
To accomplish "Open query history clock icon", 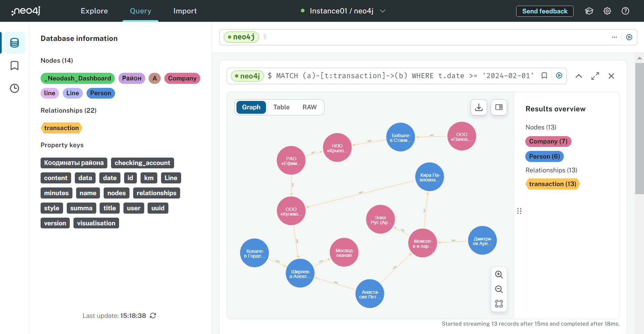I will pos(14,88).
